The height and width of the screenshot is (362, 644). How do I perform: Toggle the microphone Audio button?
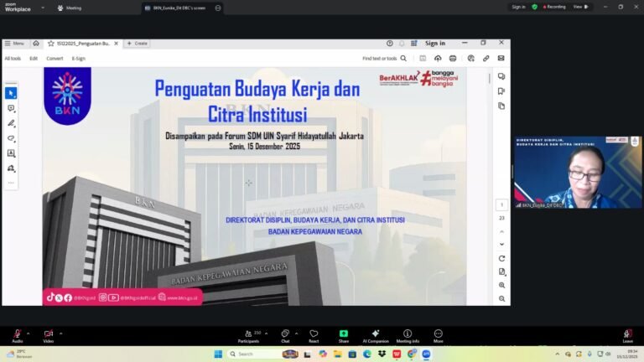coord(17,335)
